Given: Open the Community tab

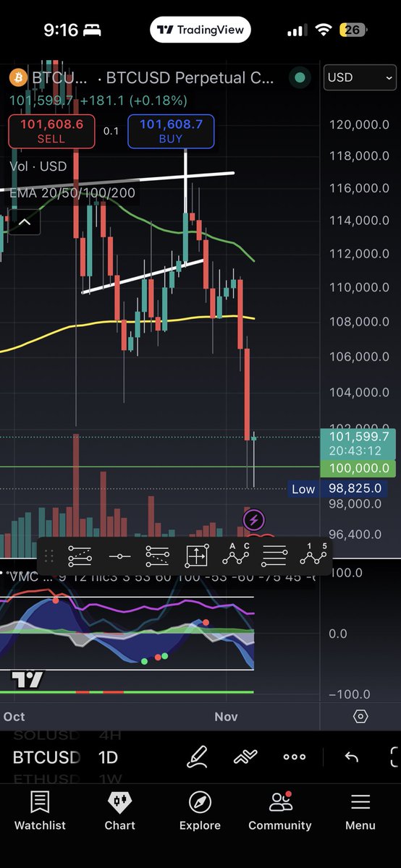Looking at the screenshot, I should tap(280, 810).
